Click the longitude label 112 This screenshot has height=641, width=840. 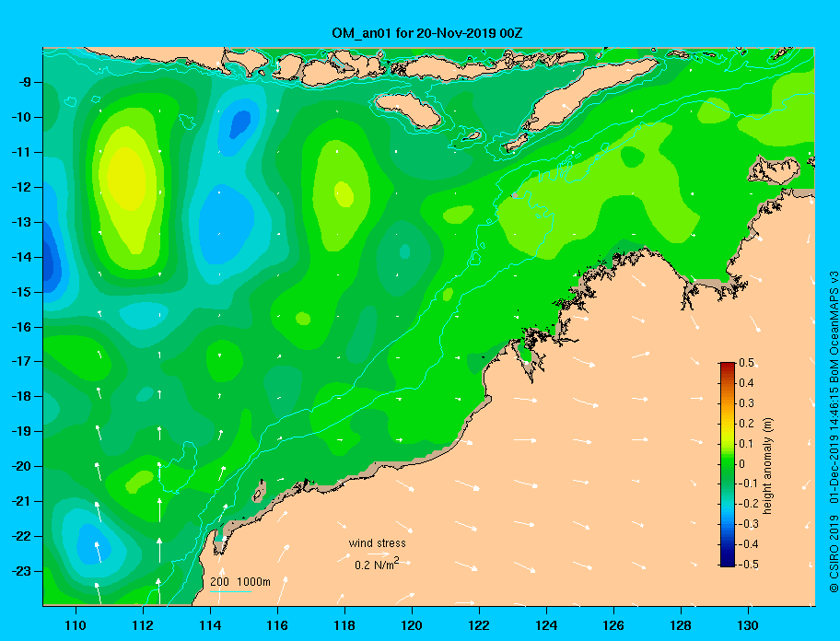click(x=143, y=625)
